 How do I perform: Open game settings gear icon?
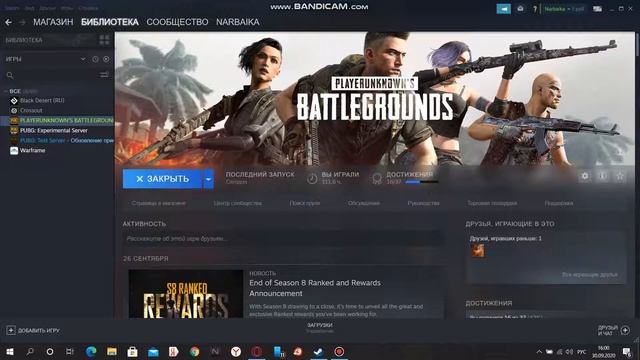click(x=585, y=176)
